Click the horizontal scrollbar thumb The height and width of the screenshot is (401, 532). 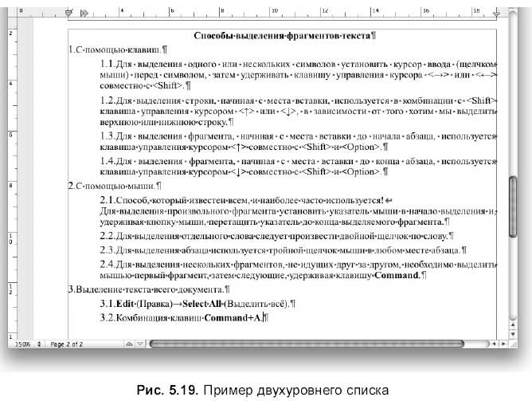click(307, 343)
